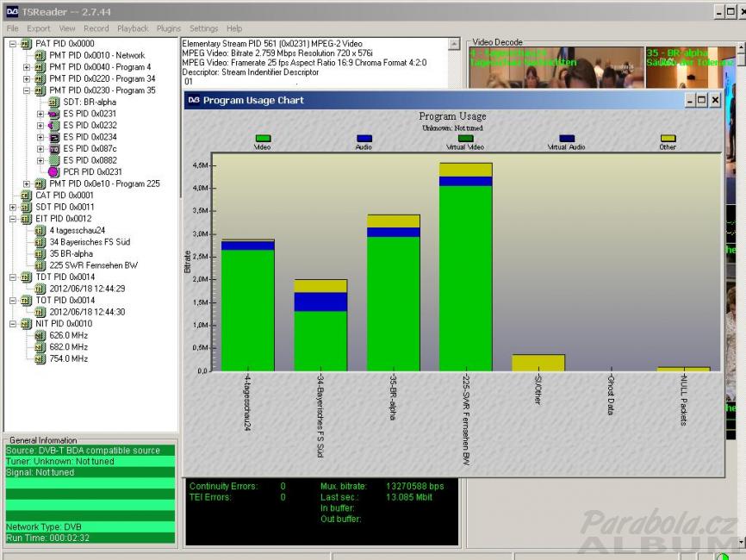Expand PMT PID 0x0040 Program 4 node
Screen dimensions: 746x560
pos(28,67)
